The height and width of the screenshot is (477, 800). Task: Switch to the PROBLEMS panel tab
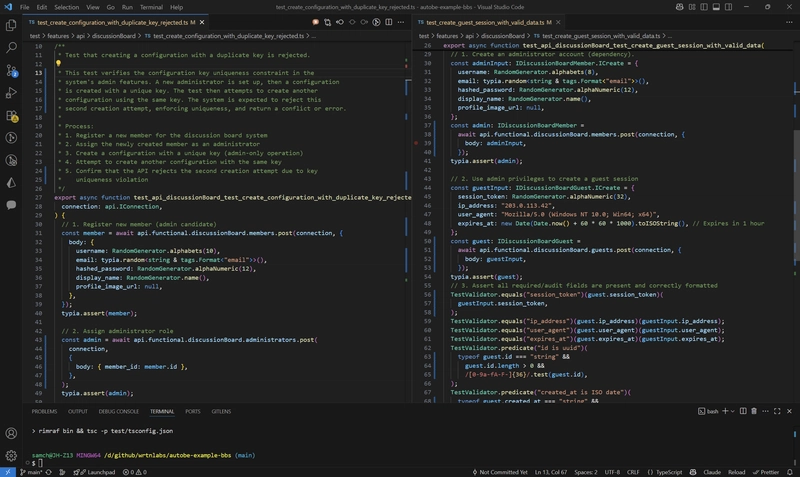coord(44,411)
